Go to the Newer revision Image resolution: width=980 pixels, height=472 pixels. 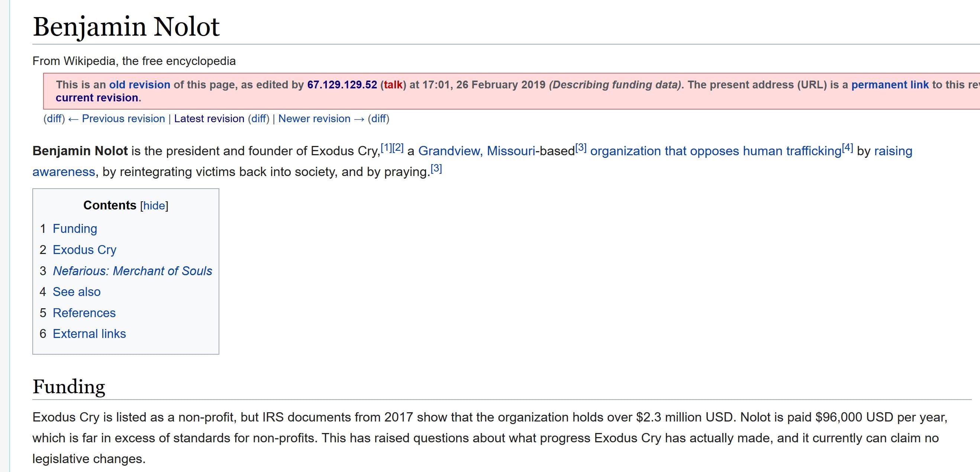pos(314,119)
